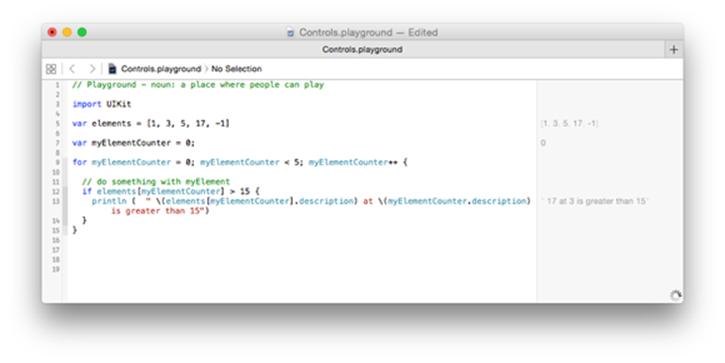Go forward with the right arrow
The height and width of the screenshot is (363, 725).
click(x=92, y=69)
